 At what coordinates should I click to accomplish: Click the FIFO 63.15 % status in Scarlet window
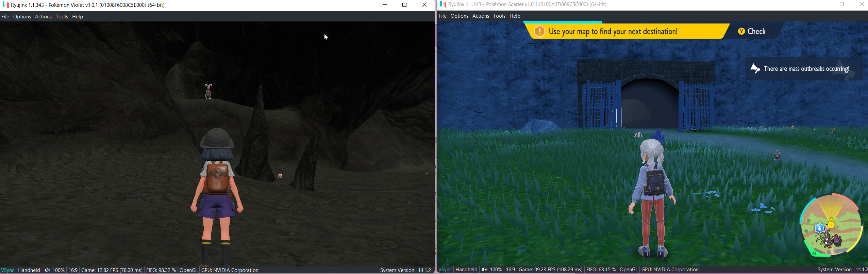[x=601, y=270]
